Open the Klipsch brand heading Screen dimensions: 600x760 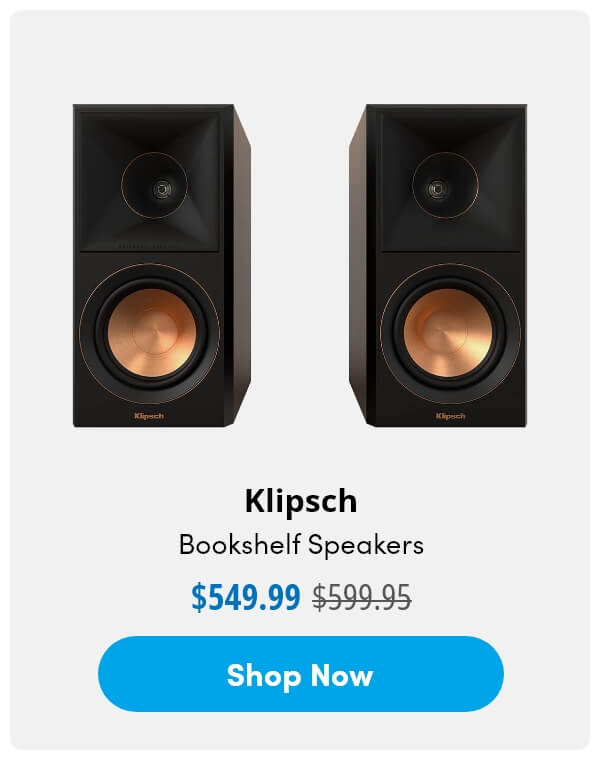(x=301, y=501)
